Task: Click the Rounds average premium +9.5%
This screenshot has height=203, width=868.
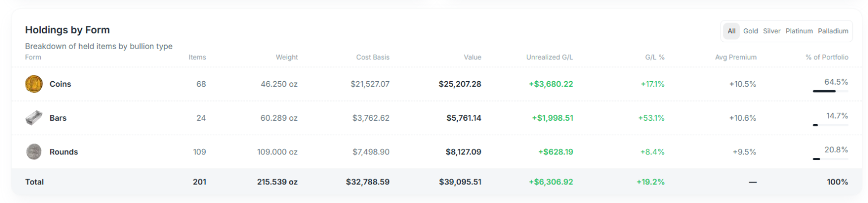Action: point(744,152)
